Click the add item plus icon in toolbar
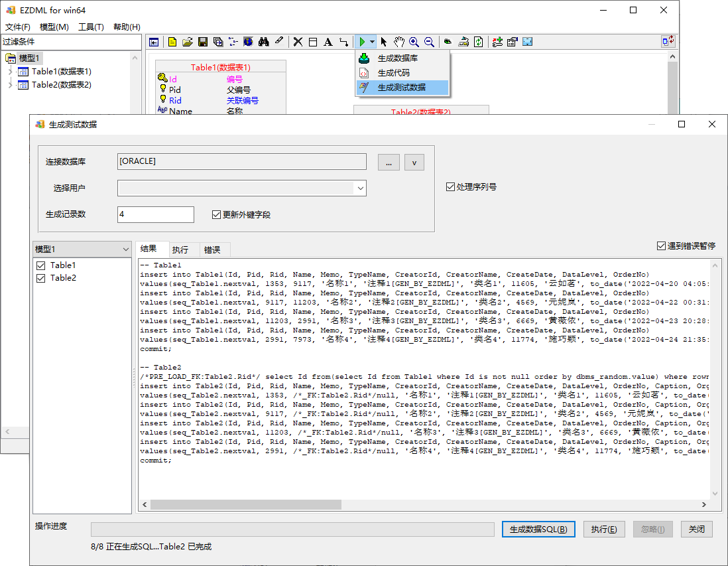728x566 pixels. click(x=497, y=42)
